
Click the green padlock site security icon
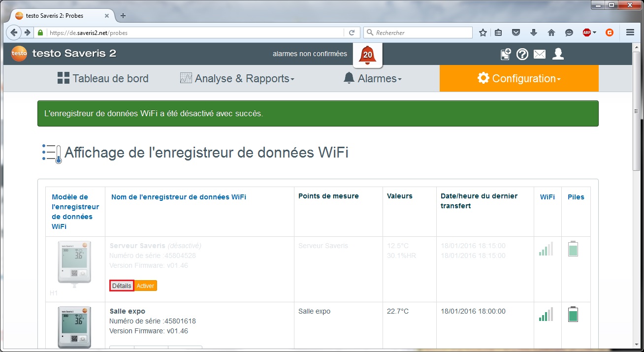pos(41,32)
